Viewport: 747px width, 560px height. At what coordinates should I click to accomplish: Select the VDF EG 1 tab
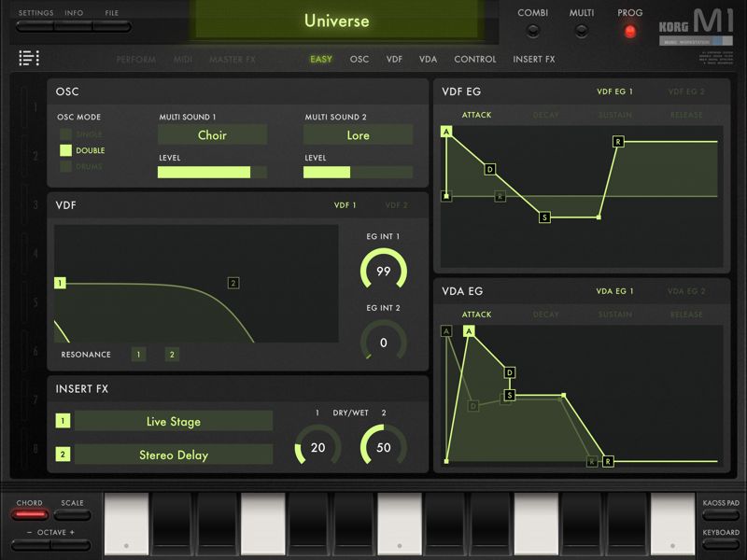614,91
